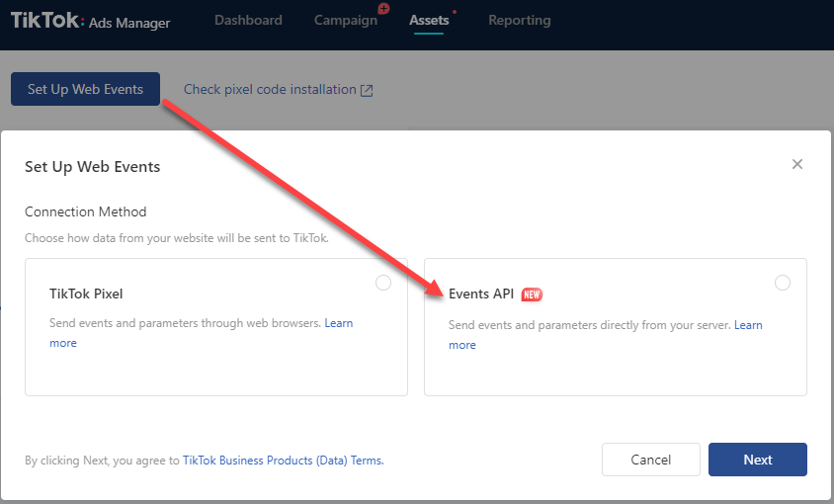Choose the TikTok Pixel card title

[x=86, y=294]
